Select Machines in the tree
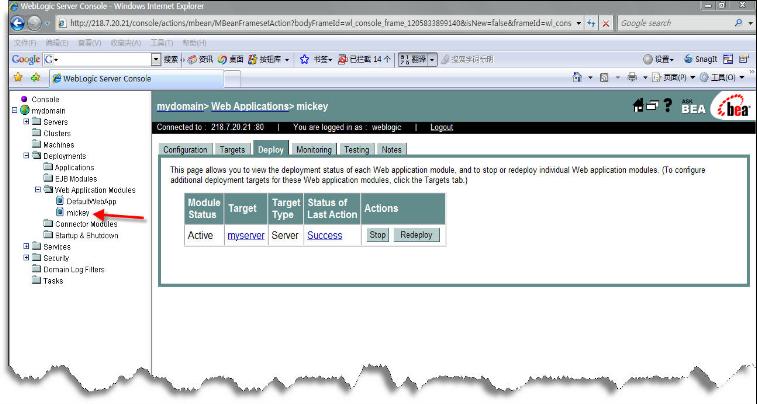The width and height of the screenshot is (757, 404). tap(59, 144)
